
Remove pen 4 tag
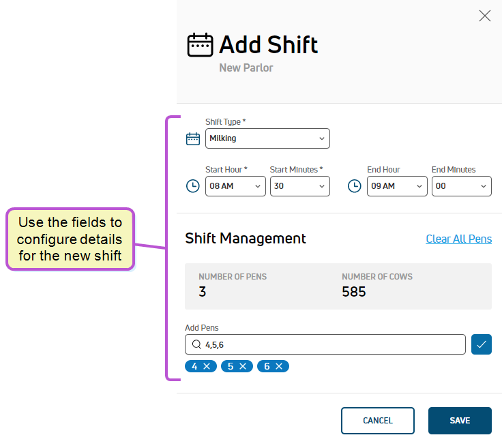click(207, 366)
